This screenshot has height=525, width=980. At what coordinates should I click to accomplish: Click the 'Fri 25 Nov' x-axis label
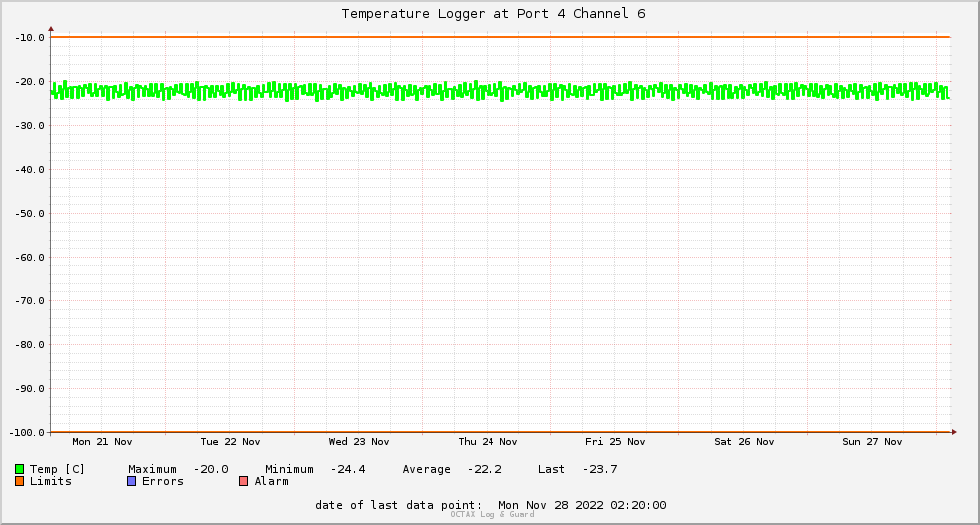pos(615,442)
